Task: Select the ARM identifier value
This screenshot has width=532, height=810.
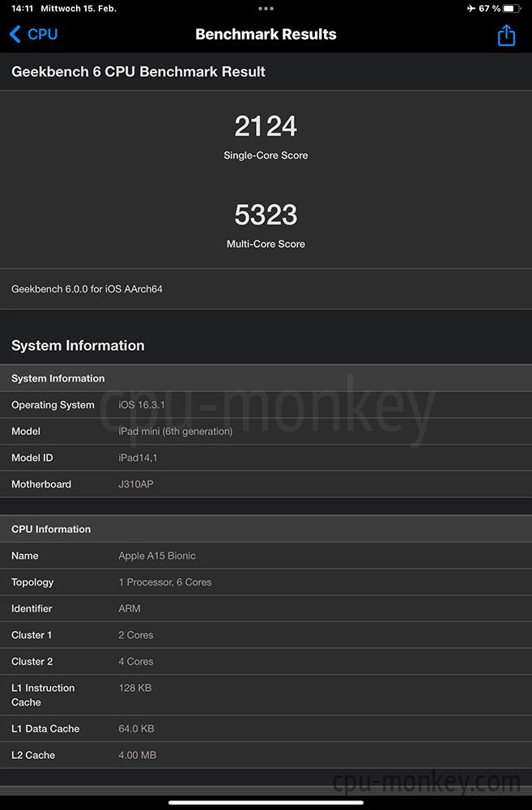Action: click(x=129, y=608)
